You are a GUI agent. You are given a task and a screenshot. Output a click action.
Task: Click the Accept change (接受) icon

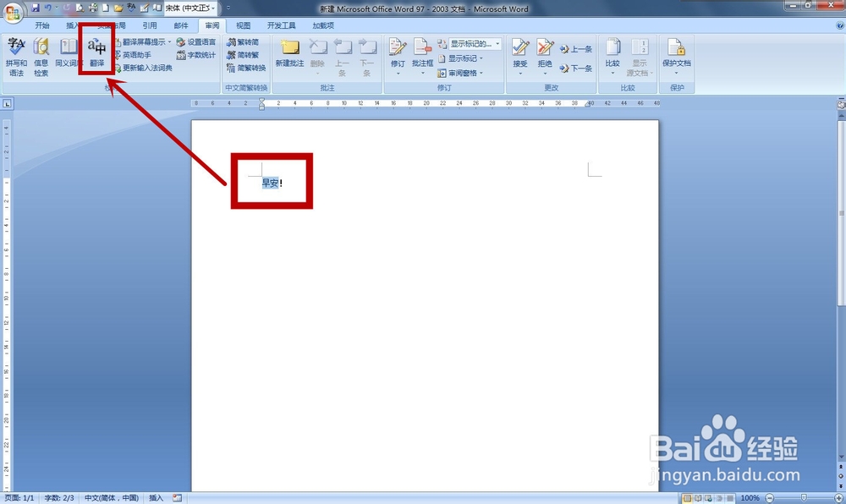click(x=520, y=47)
